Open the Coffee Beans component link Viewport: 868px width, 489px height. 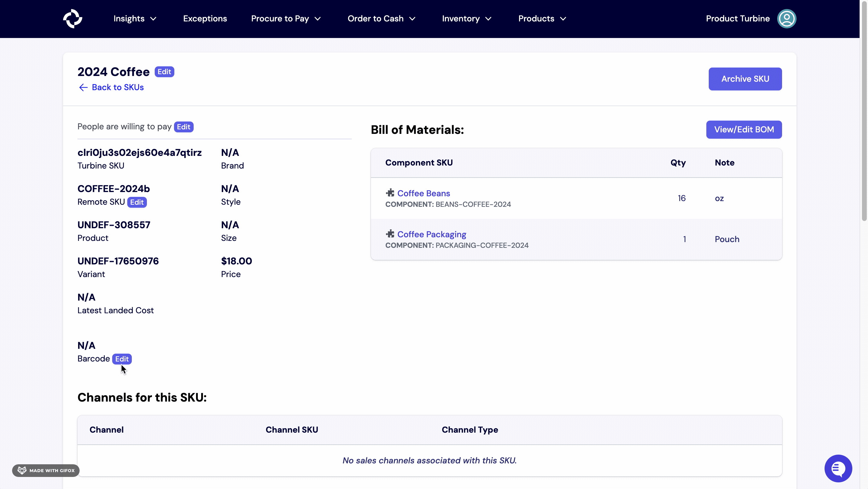423,193
